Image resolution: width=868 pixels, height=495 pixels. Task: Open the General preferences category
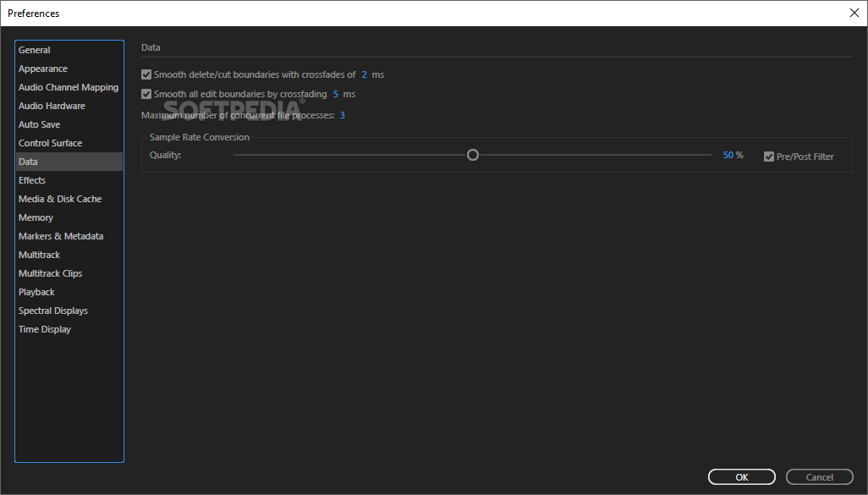tap(69, 50)
